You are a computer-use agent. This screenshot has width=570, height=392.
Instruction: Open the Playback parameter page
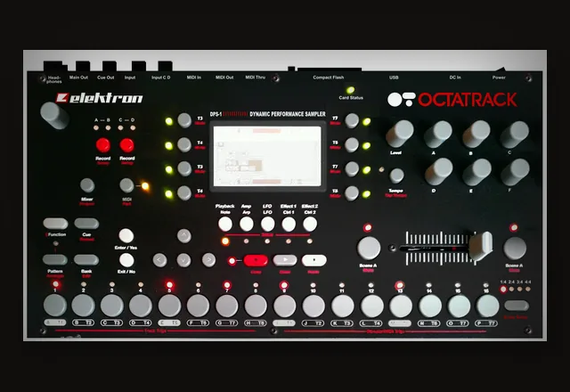(x=225, y=225)
